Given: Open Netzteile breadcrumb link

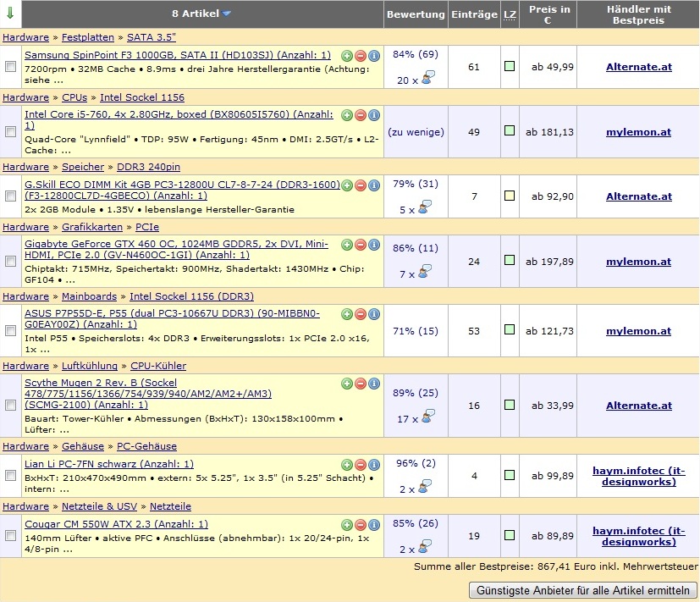Looking at the screenshot, I should (170, 506).
